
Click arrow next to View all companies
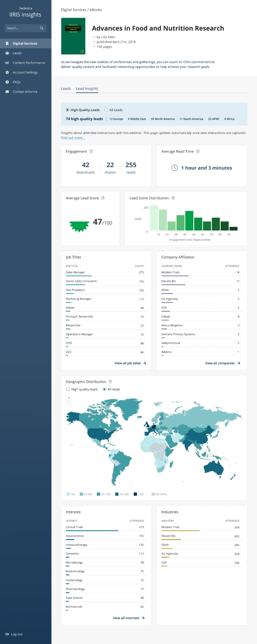pyautogui.click(x=239, y=363)
